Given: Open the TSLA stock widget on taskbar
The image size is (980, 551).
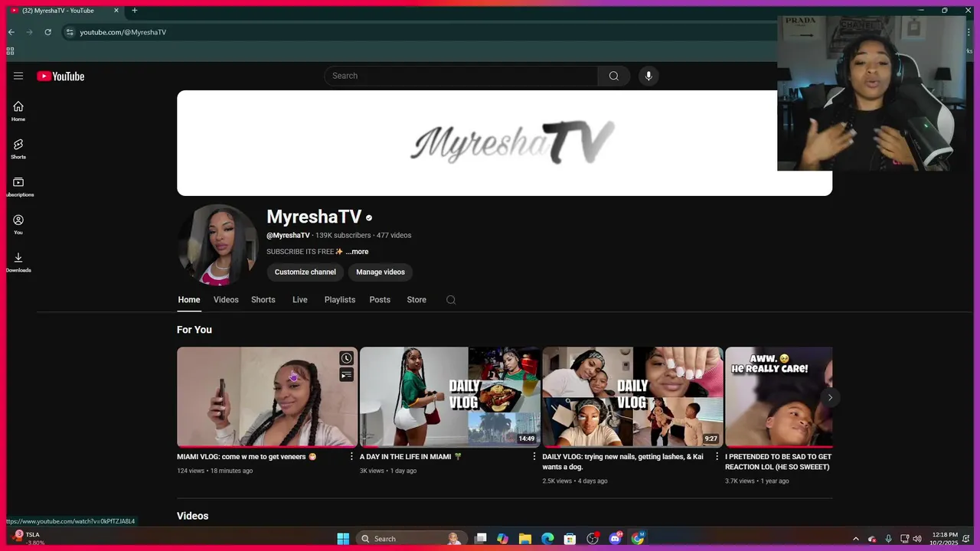Looking at the screenshot, I should coord(28,539).
